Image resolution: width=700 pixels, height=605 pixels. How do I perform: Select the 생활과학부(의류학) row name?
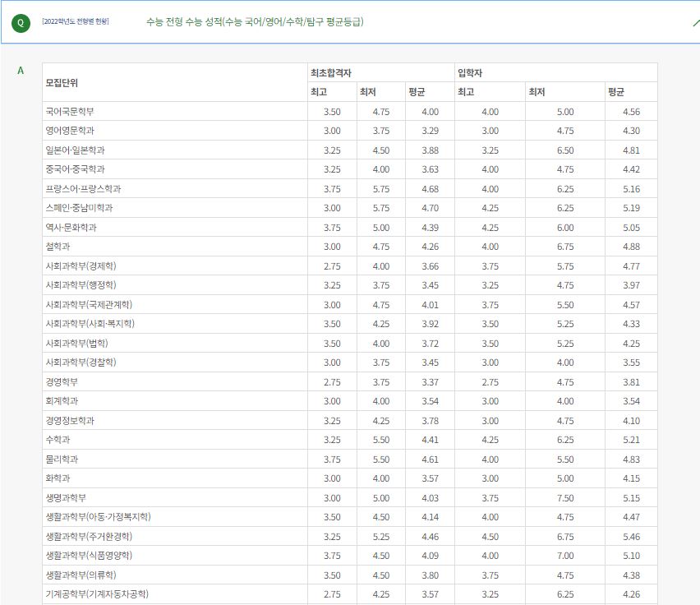click(x=81, y=575)
